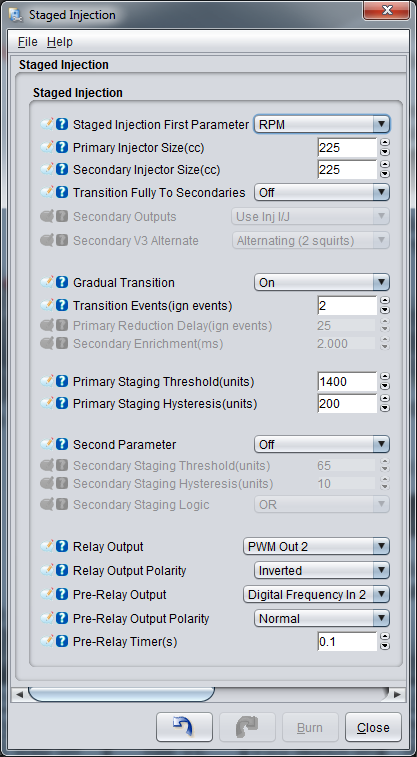Open help for Gradual Transition setting
The width and height of the screenshot is (417, 757).
61,282
